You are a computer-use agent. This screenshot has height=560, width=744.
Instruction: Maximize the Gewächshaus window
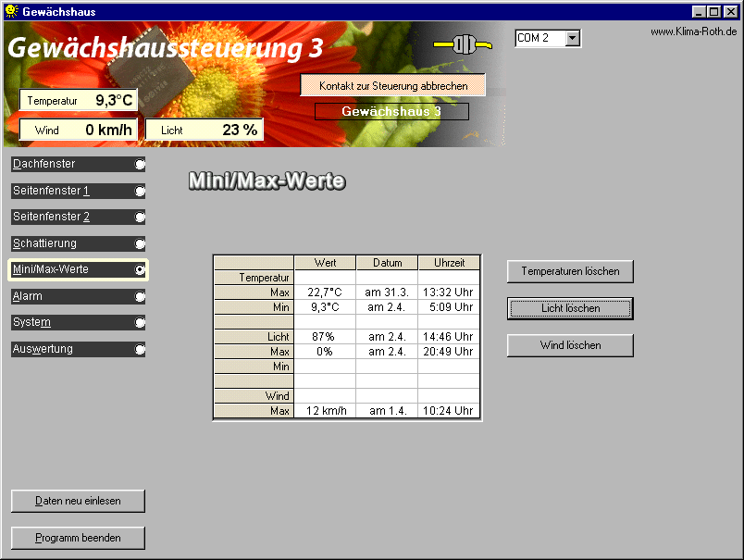click(713, 11)
